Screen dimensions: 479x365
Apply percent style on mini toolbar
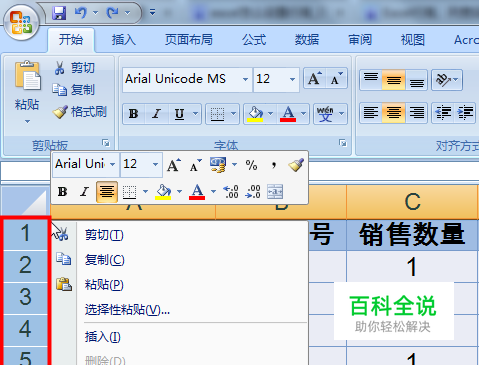pos(251,165)
